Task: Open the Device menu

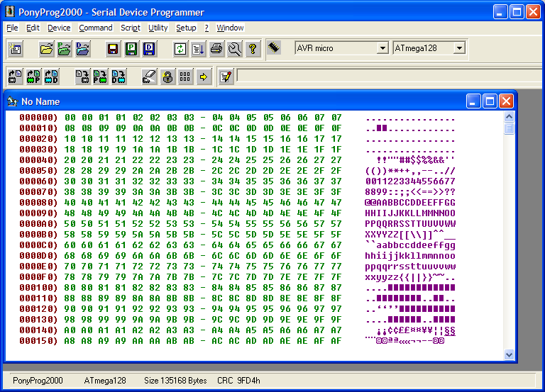Action: [x=59, y=28]
